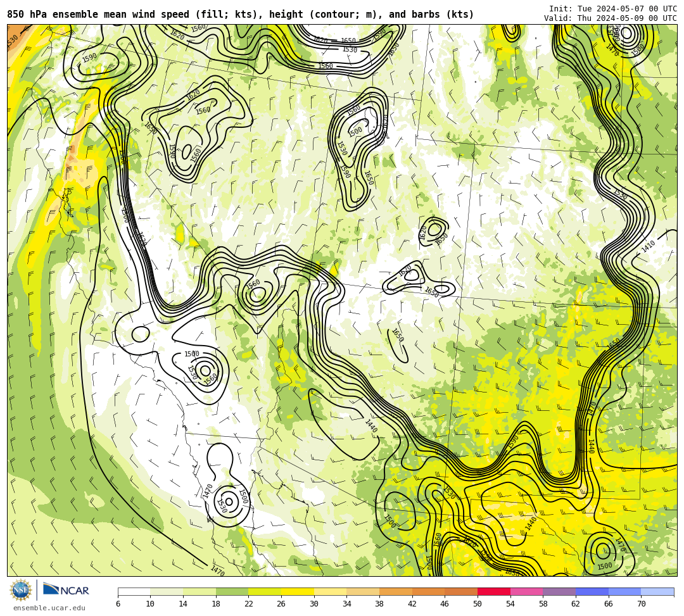Pick the dark orange 46–50 kts colorbar segment
The height and width of the screenshot is (616, 684).
(x=461, y=592)
